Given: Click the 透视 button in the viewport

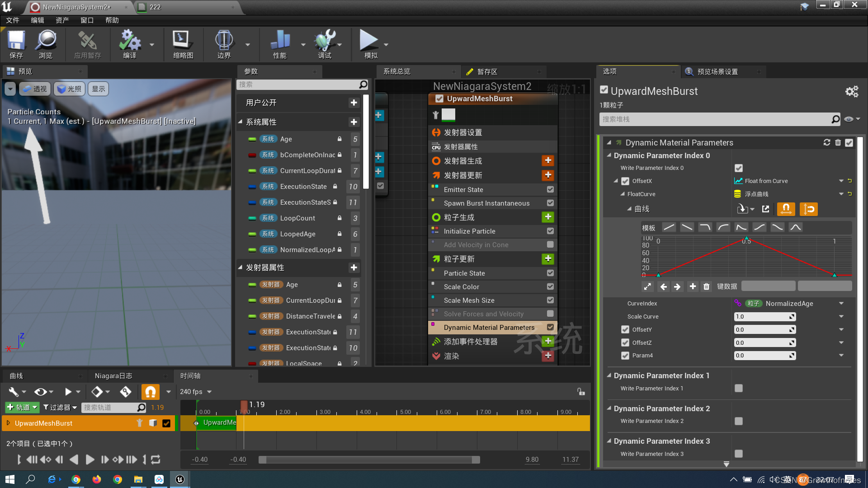Looking at the screenshot, I should tap(35, 89).
